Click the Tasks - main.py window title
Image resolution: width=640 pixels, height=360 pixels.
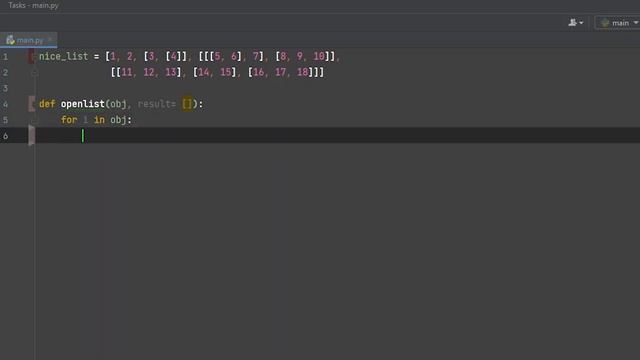(33, 5)
